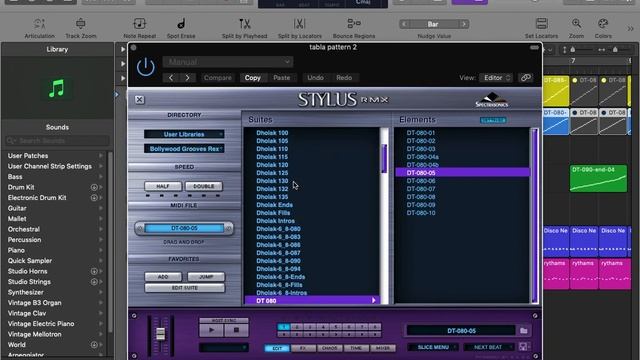Image resolution: width=640 pixels, height=360 pixels.
Task: Click the toolbar overflow double-chevron
Action: (x=631, y=29)
